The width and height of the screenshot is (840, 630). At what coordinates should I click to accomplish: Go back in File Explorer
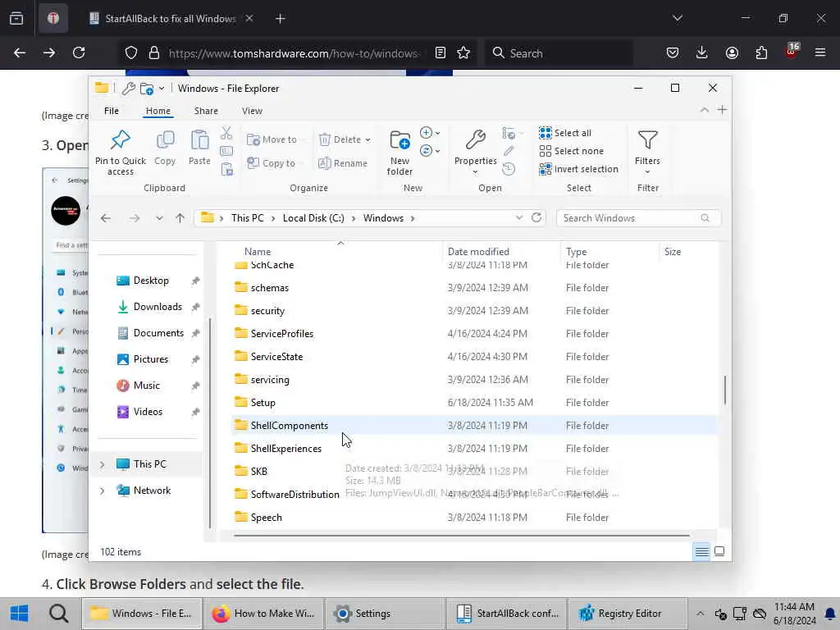[106, 218]
